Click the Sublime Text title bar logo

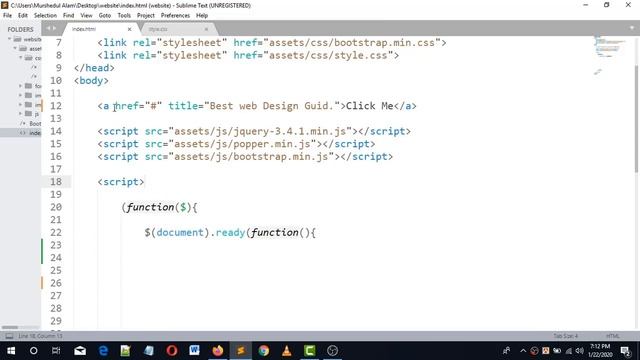coord(5,5)
